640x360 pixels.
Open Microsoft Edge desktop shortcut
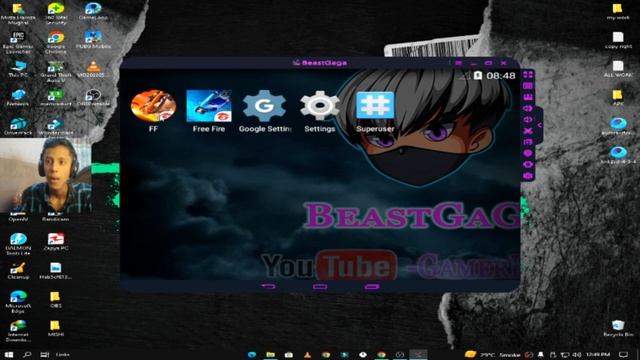(x=18, y=302)
